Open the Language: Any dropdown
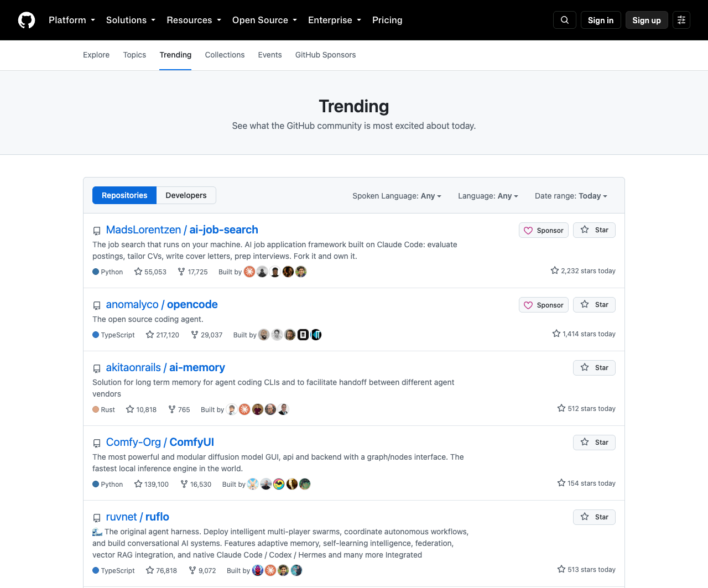Viewport: 708px width, 588px height. pyautogui.click(x=488, y=196)
